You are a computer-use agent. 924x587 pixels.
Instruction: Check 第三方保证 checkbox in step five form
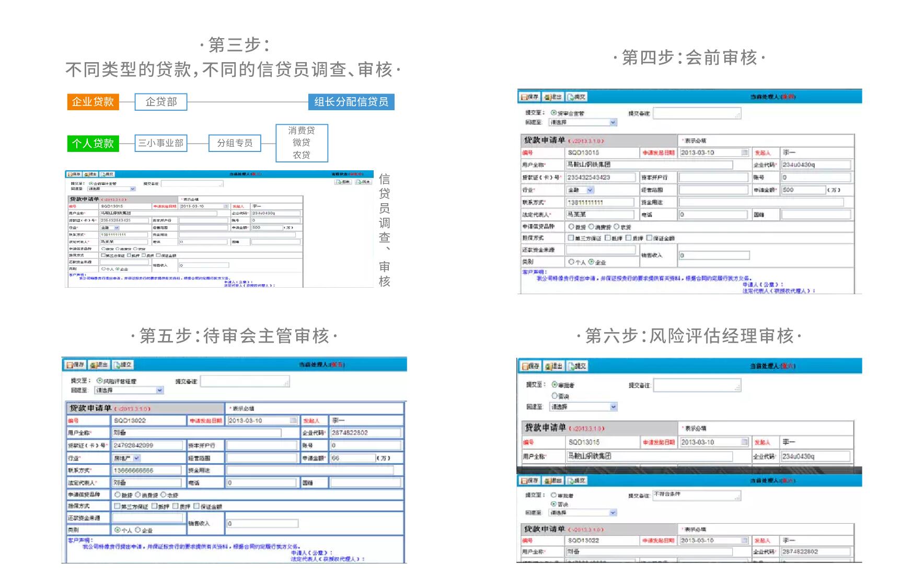117,506
